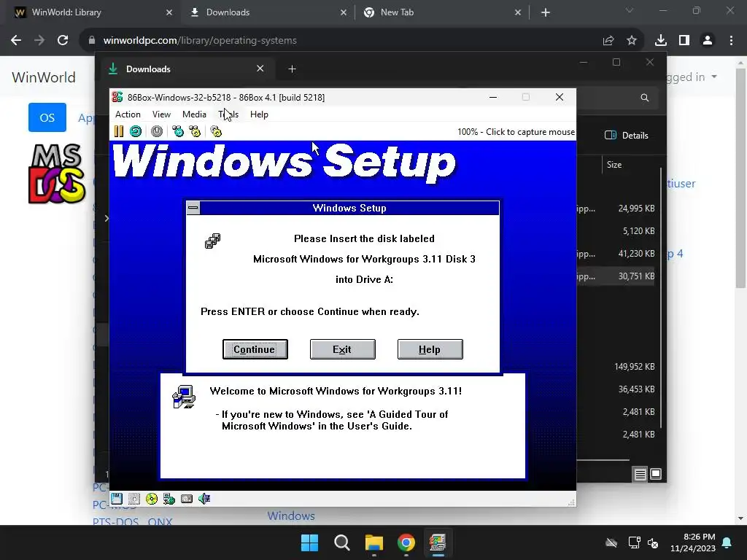Share this page icon in address bar
Viewport: 747px width, 560px height.
tap(608, 41)
